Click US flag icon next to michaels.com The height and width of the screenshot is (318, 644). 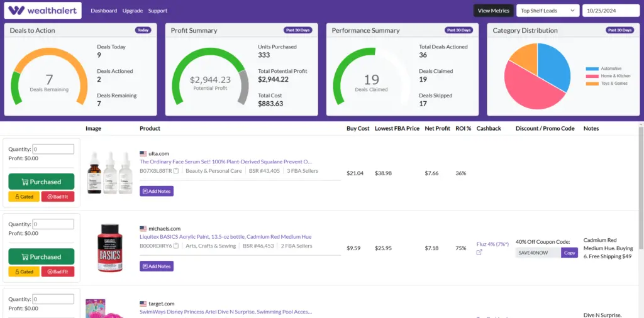[x=143, y=229]
